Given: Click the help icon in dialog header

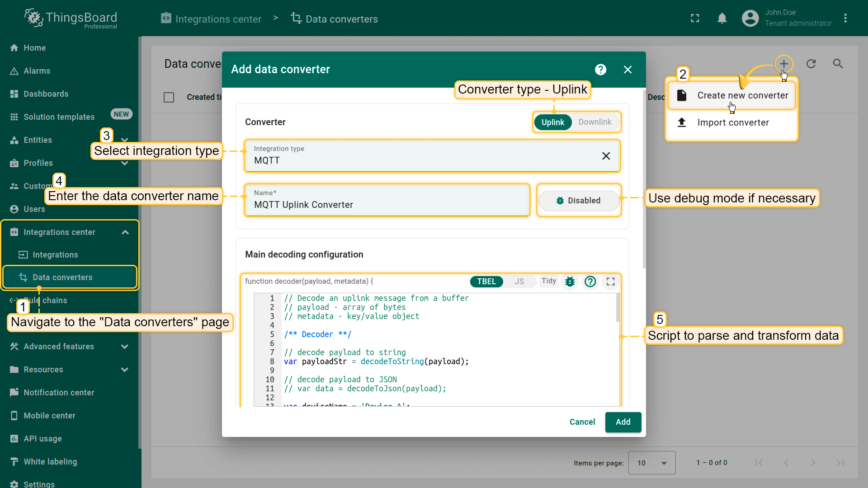Looking at the screenshot, I should 600,70.
